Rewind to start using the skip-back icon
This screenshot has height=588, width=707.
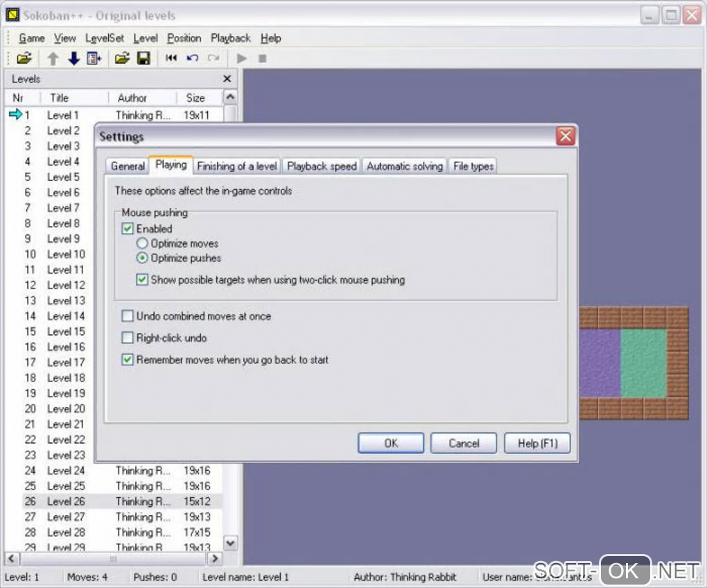click(171, 58)
